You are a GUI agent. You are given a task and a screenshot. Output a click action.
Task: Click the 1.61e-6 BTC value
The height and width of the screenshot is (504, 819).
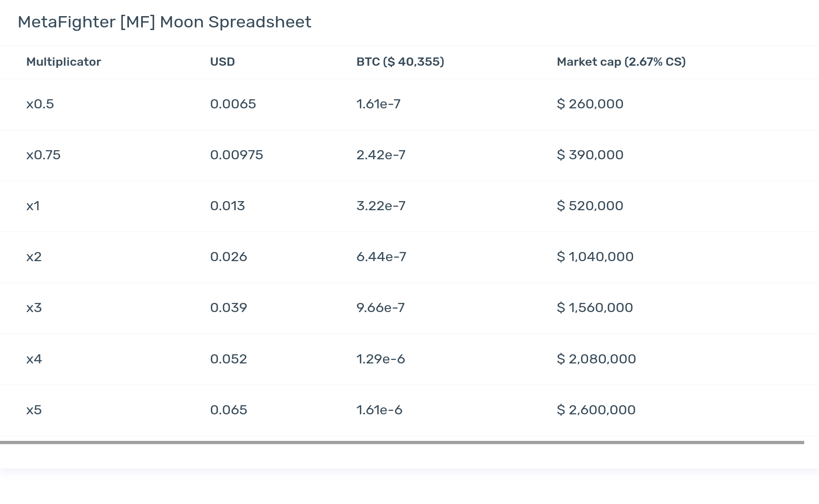click(379, 410)
